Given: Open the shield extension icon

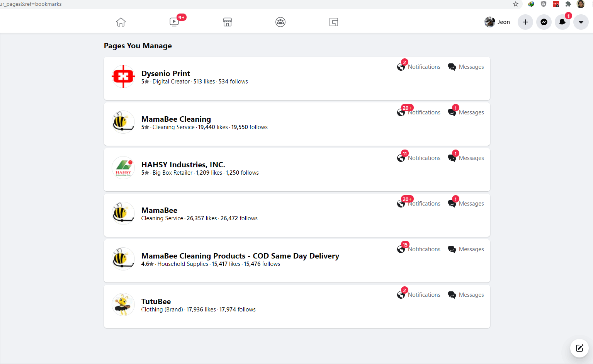Looking at the screenshot, I should pyautogui.click(x=544, y=4).
